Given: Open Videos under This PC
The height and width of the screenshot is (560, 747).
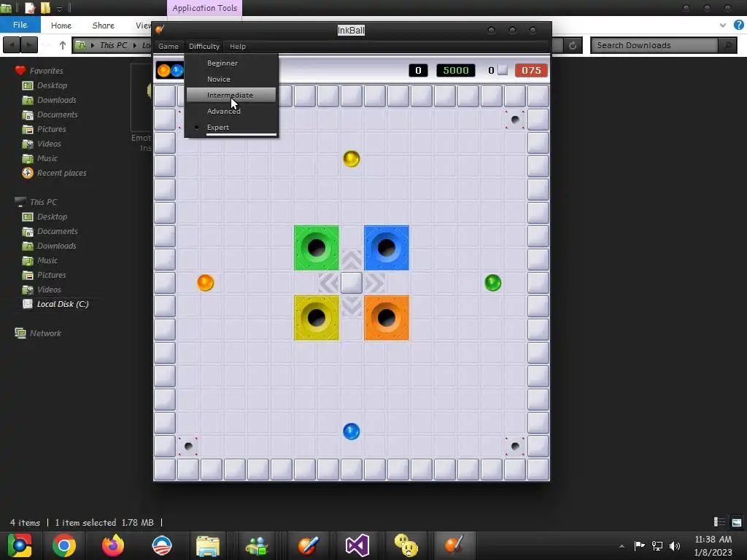Looking at the screenshot, I should click(49, 289).
